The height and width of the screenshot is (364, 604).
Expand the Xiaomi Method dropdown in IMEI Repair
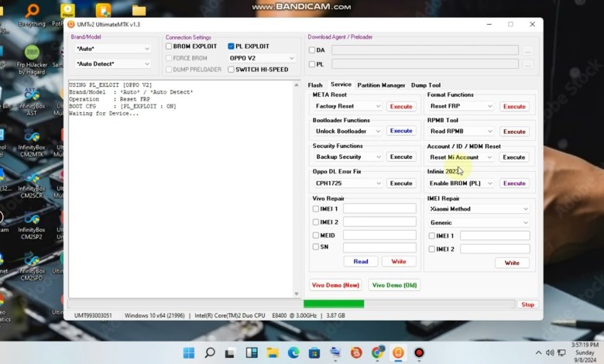pos(479,209)
